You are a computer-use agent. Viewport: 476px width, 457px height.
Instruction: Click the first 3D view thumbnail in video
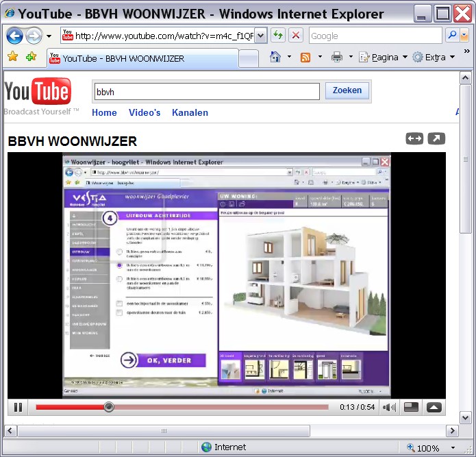point(230,369)
